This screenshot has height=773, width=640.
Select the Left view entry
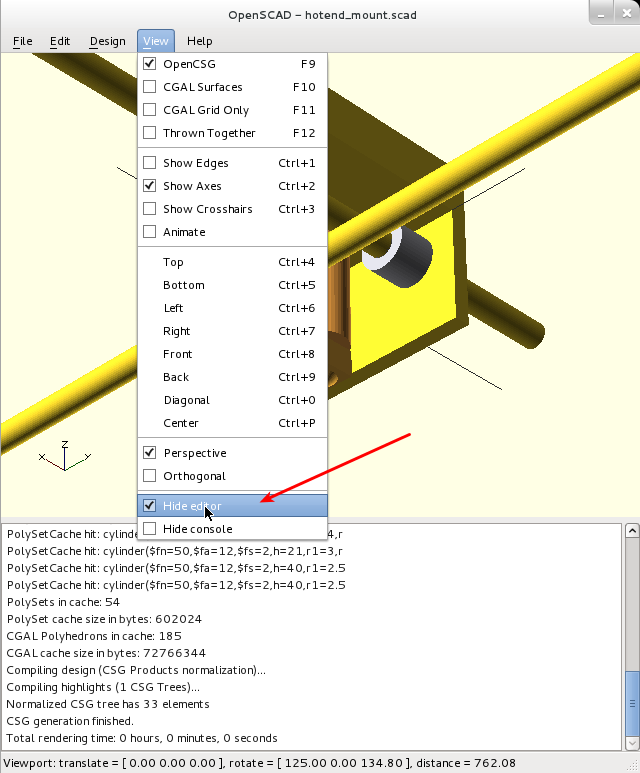[232, 308]
